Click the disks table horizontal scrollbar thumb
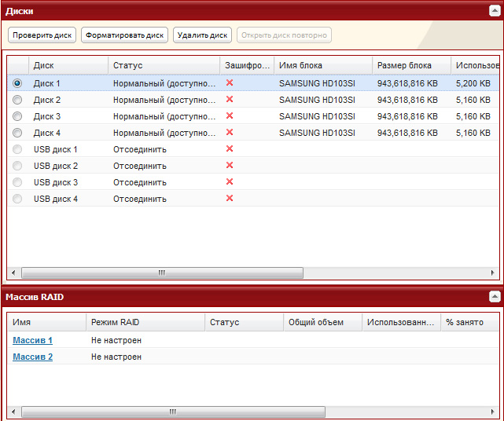 click(161, 273)
